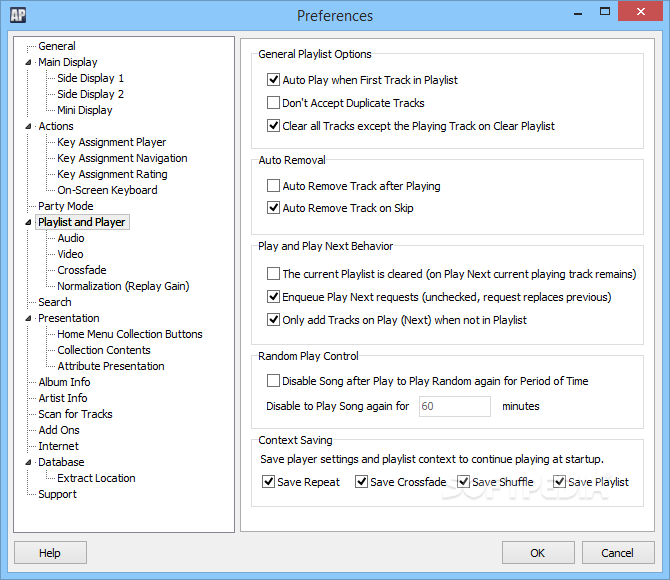Screen dimensions: 670x580
Task: Open Audio settings
Action: [71, 238]
